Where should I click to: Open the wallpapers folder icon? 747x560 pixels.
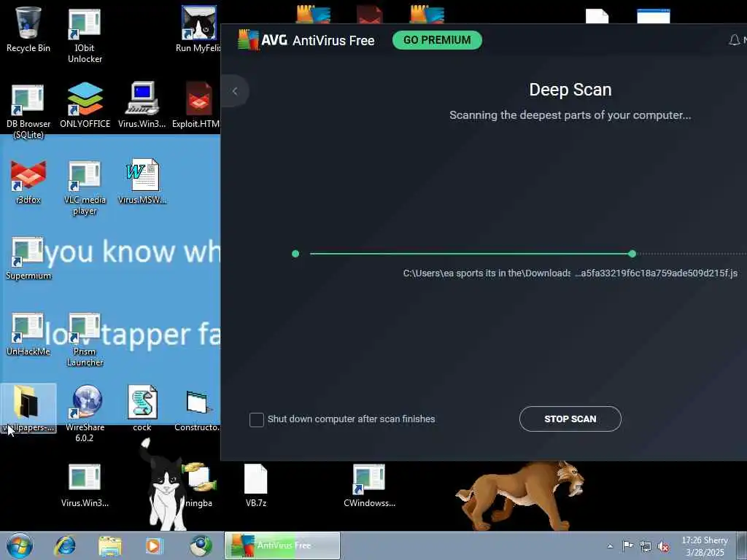coord(28,408)
